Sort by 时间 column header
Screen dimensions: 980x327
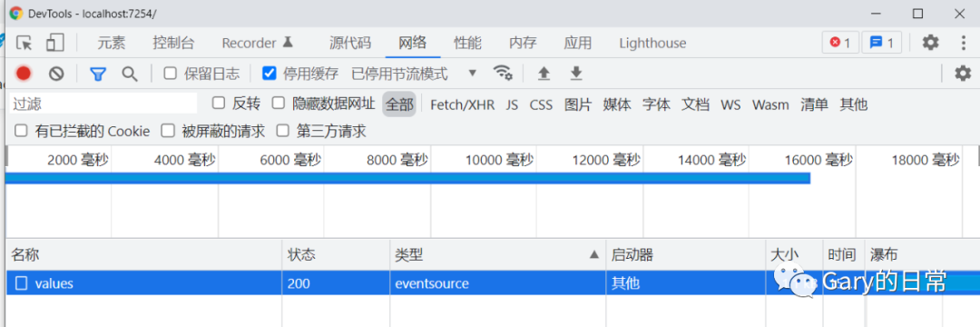843,254
